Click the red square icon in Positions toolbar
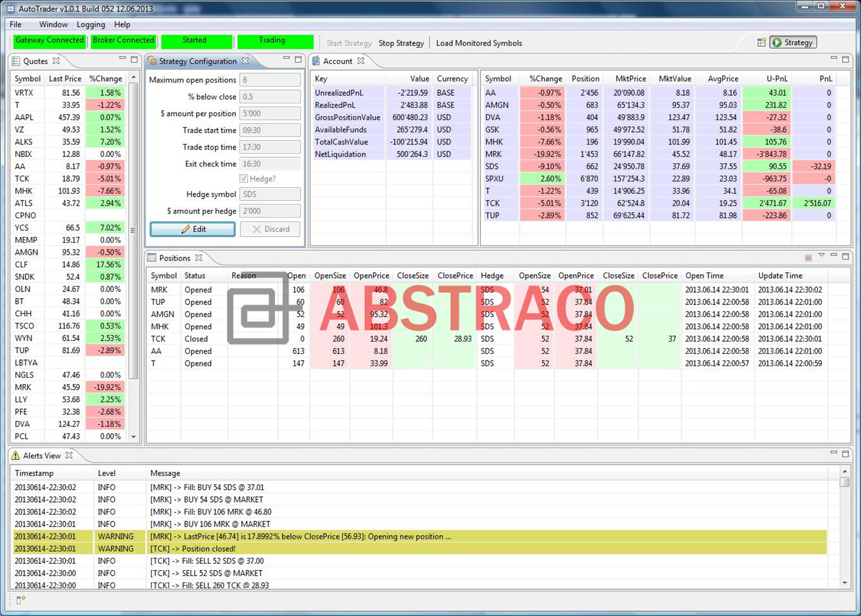Image resolution: width=861 pixels, height=616 pixels. [x=808, y=257]
